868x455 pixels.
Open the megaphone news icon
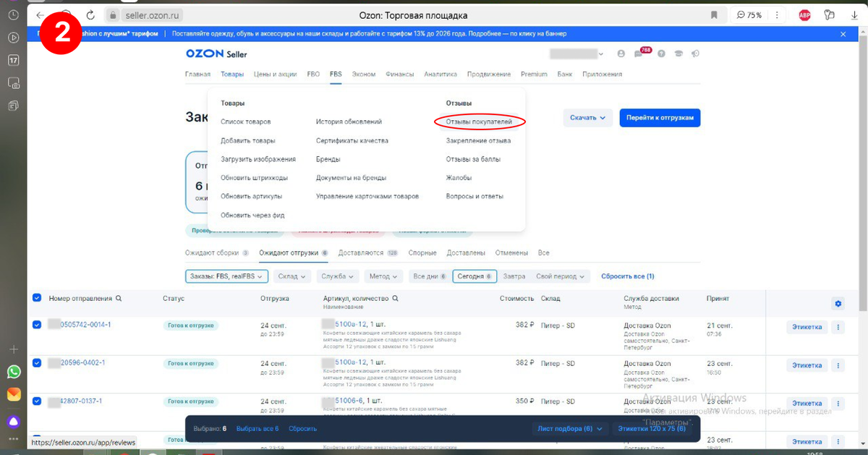(696, 54)
